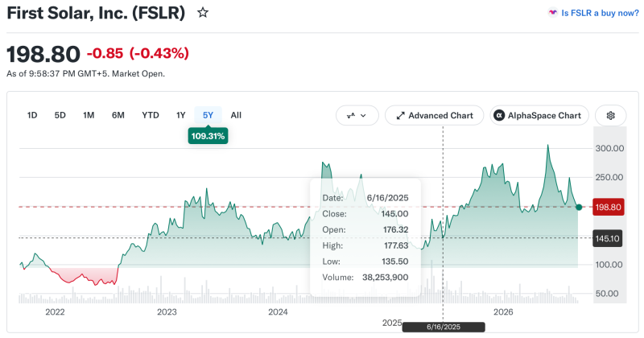Click the tooltip Open value 176.32
The image size is (644, 338).
[x=395, y=229]
